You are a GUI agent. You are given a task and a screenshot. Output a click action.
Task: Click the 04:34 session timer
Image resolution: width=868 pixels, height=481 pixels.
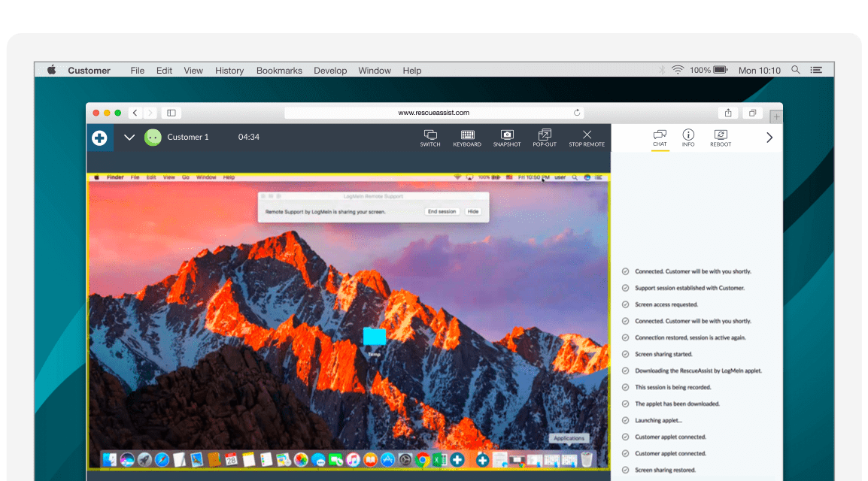point(248,137)
